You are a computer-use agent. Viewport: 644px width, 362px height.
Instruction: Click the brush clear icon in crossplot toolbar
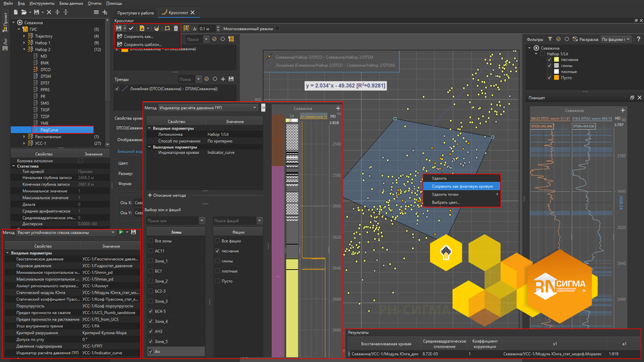[x=157, y=29]
